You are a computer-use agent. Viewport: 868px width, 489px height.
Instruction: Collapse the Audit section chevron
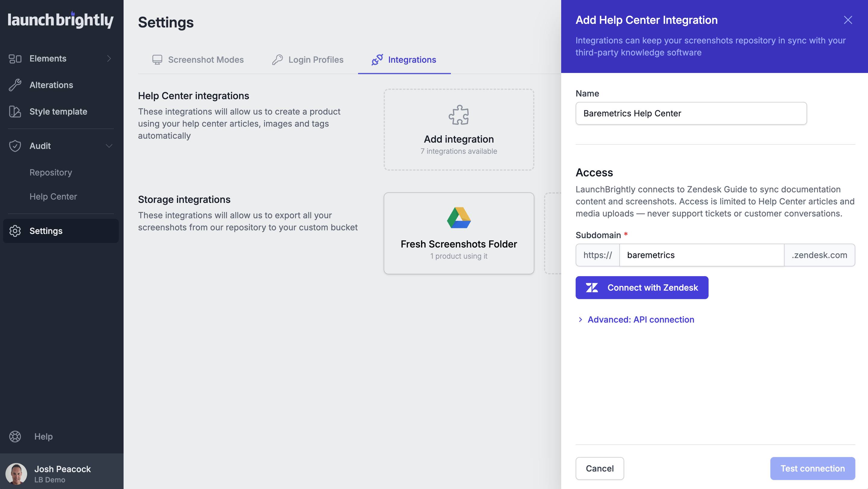click(109, 146)
